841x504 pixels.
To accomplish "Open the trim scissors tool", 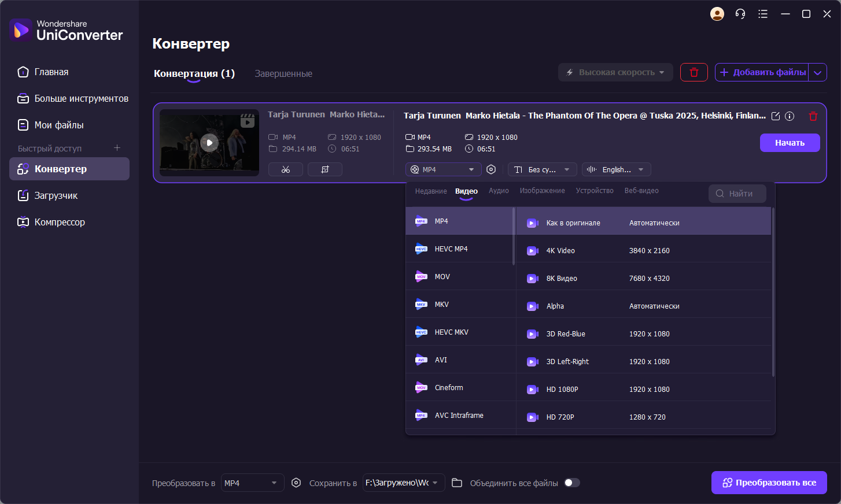I will coord(286,169).
